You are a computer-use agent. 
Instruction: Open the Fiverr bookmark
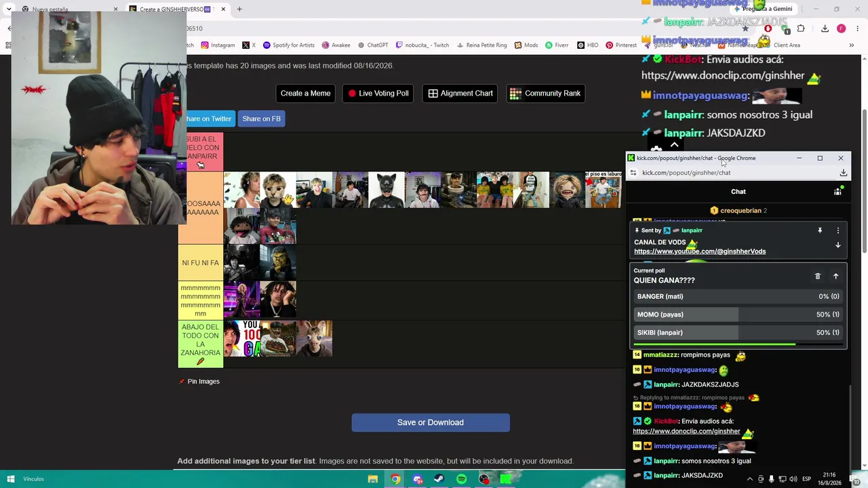pyautogui.click(x=557, y=45)
